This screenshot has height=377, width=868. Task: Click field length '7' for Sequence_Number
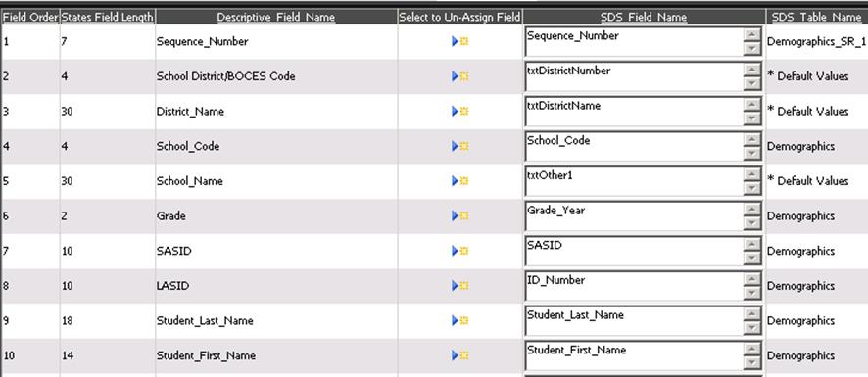click(65, 41)
